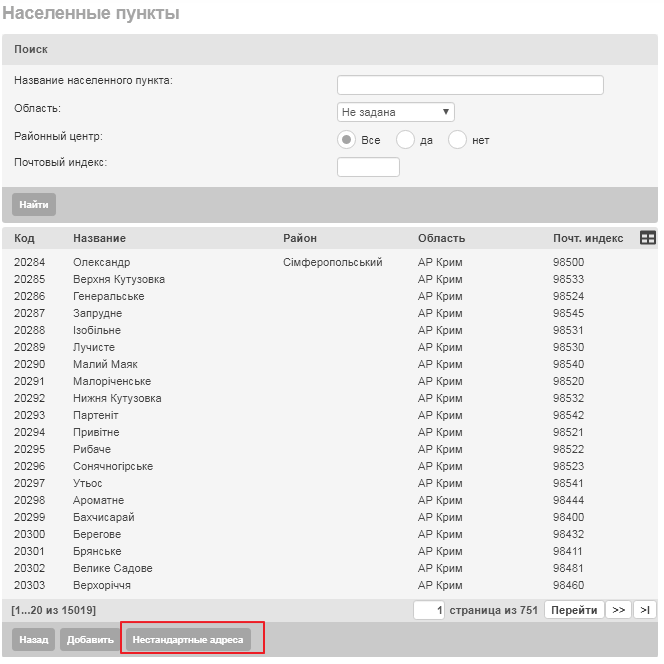Image resolution: width=664 pixels, height=664 pixels.
Task: Select the 'Все' radio button
Action: pyautogui.click(x=347, y=140)
